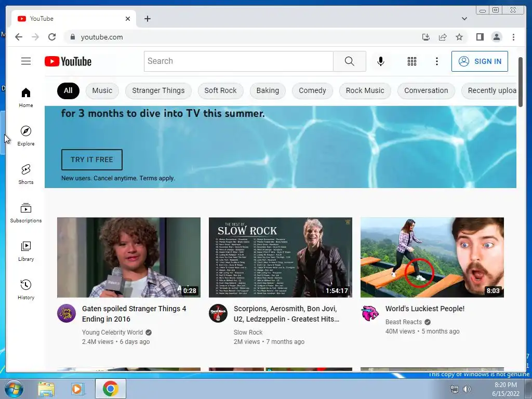Select the Music filter chip

click(x=102, y=90)
